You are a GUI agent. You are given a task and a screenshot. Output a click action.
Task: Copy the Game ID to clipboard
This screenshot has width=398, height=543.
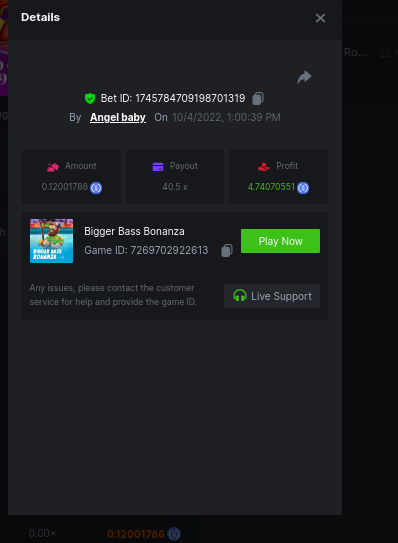click(227, 250)
